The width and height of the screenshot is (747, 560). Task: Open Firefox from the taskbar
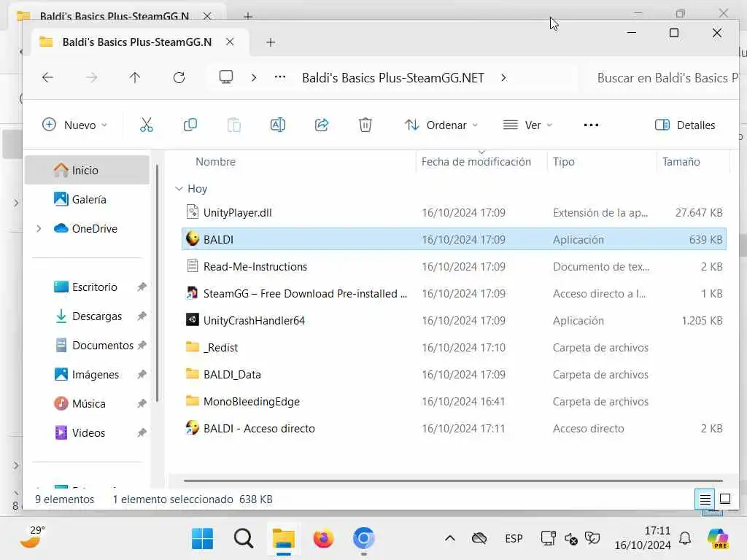tap(323, 539)
